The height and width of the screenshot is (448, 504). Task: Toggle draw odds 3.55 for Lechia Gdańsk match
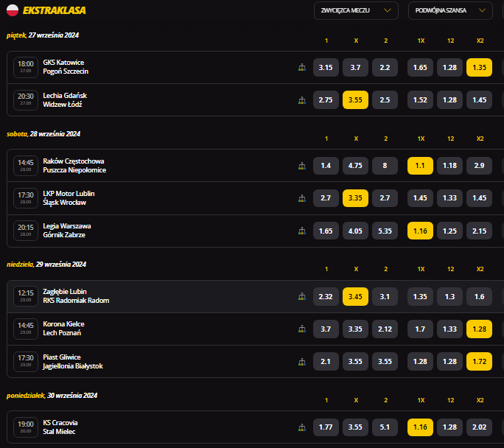(x=355, y=100)
